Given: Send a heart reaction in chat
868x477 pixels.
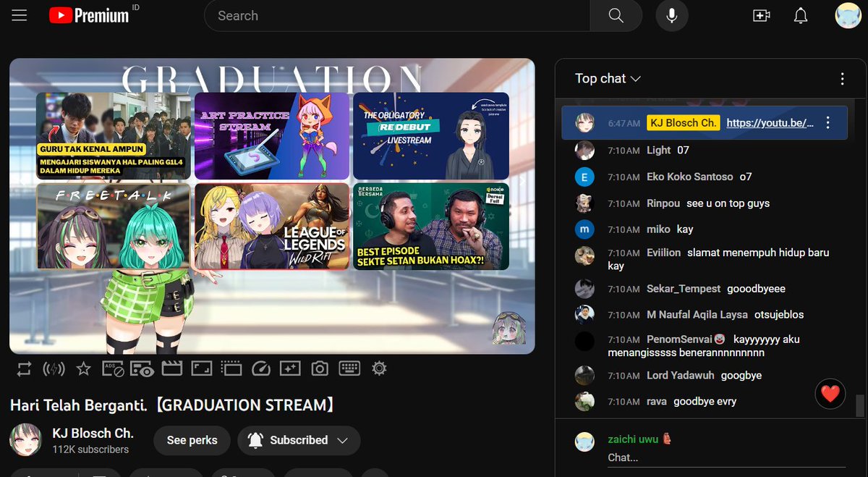Looking at the screenshot, I should coord(830,394).
